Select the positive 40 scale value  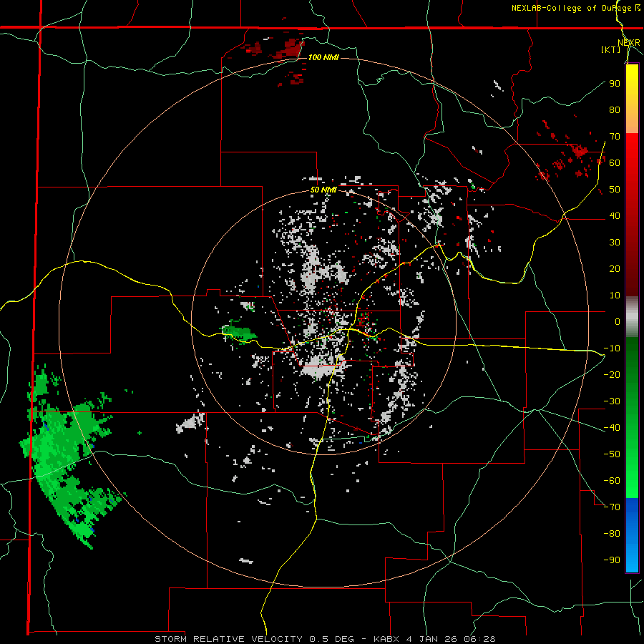pos(615,215)
